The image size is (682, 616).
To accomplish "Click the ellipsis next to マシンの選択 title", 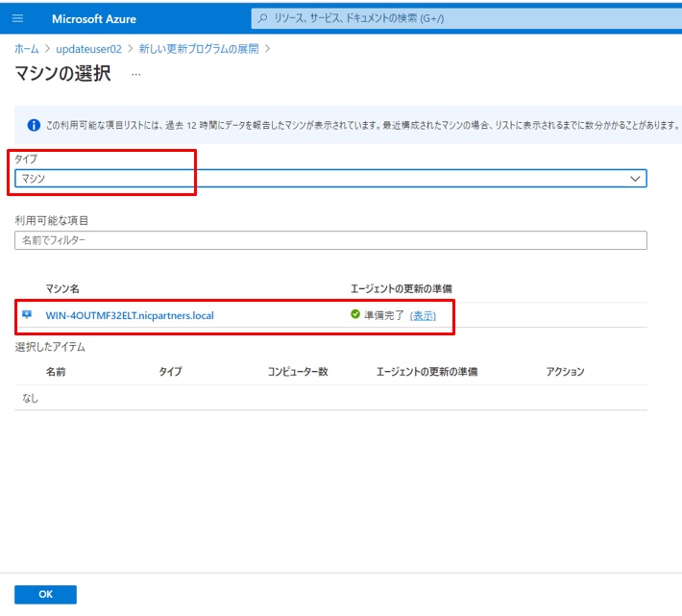I will coord(136,74).
